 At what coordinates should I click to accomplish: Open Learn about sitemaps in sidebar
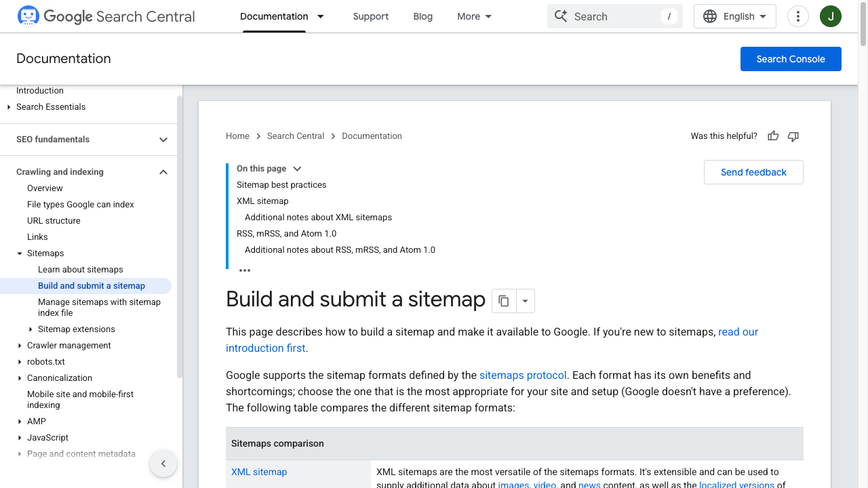(x=81, y=270)
